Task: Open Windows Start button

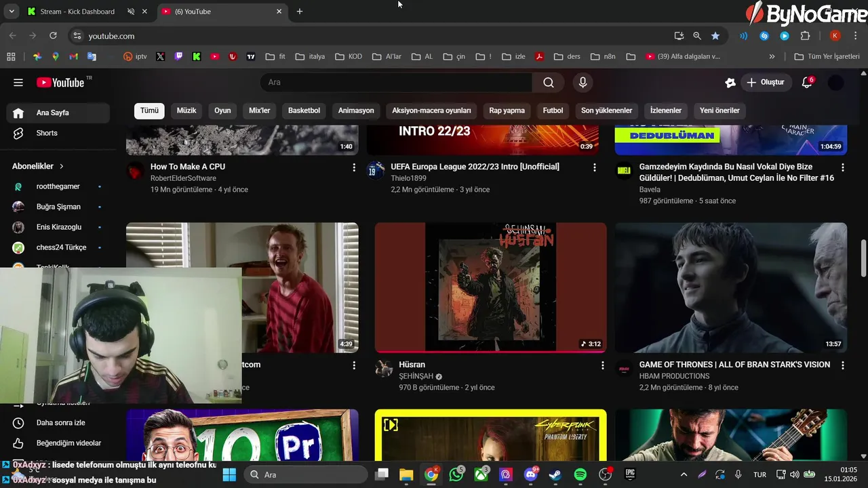Action: coord(229,474)
